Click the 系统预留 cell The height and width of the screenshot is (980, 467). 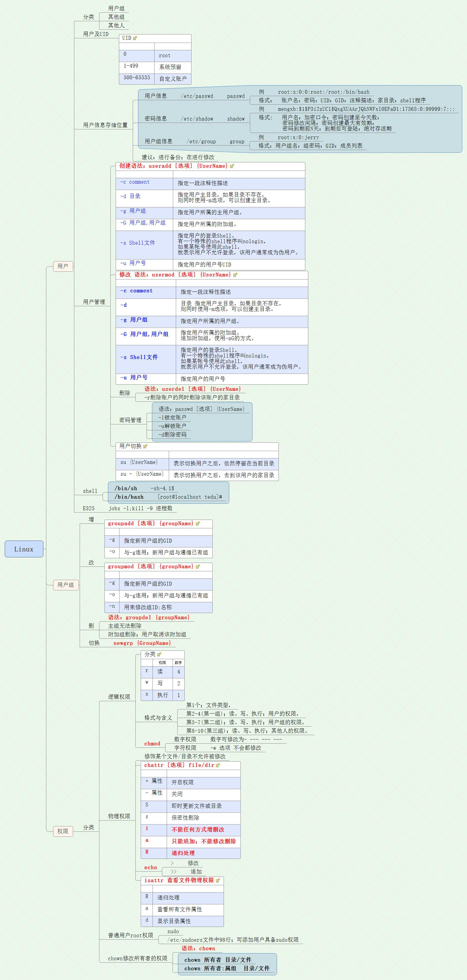click(173, 67)
